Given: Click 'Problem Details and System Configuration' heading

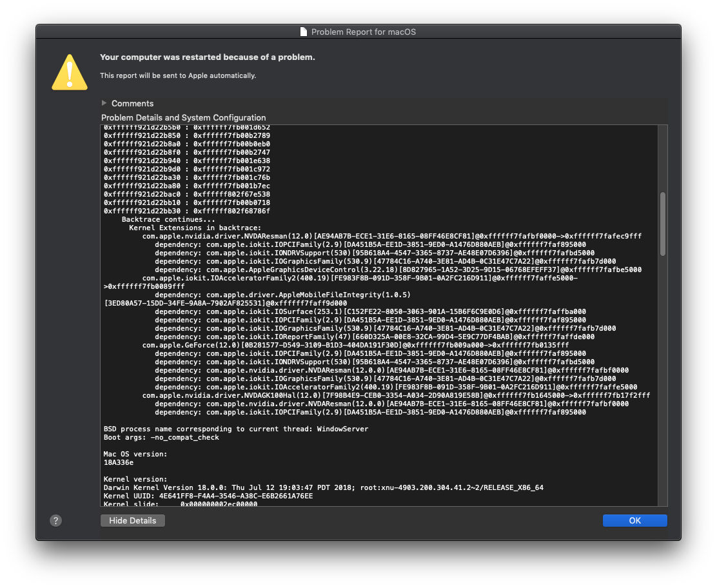Looking at the screenshot, I should pyautogui.click(x=183, y=117).
